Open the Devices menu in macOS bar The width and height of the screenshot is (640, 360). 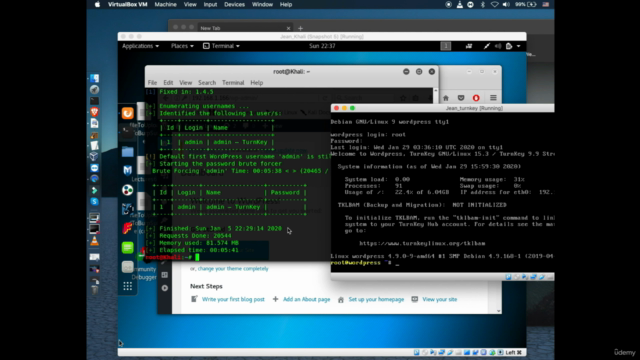(x=234, y=4)
